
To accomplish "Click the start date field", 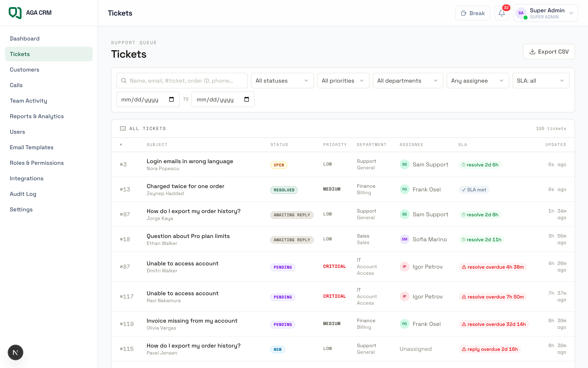I will pos(148,99).
